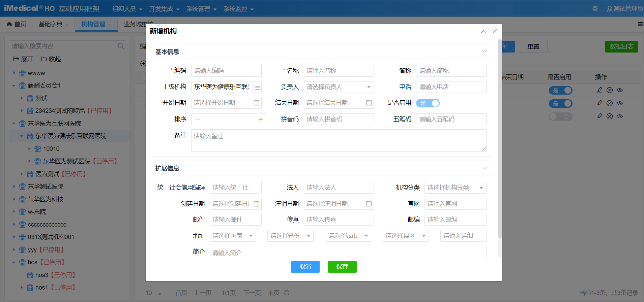This screenshot has width=644, height=302.
Task: Click 收起 folder icon button
Action: 51,59
